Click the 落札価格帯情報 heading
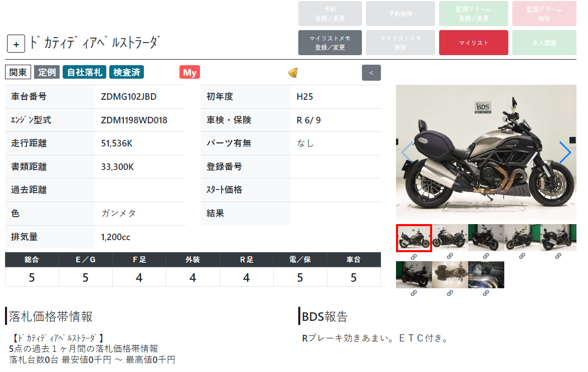Screen dimensions: 588x372 51,316
